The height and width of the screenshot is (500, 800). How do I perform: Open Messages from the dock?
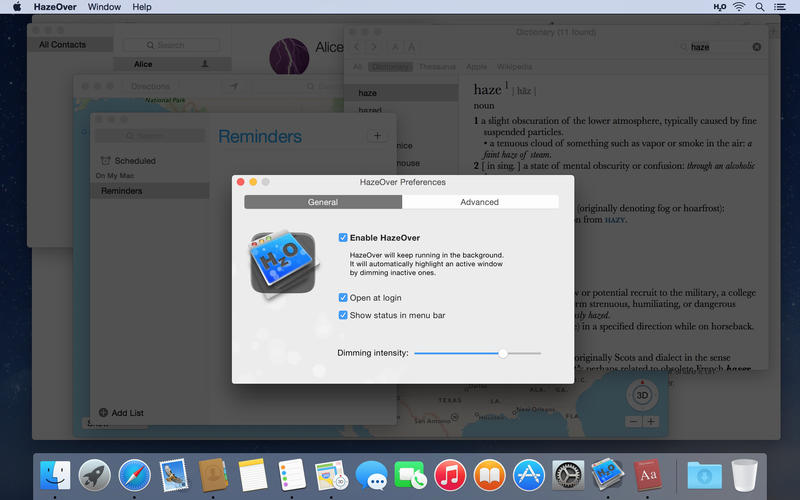(x=371, y=474)
